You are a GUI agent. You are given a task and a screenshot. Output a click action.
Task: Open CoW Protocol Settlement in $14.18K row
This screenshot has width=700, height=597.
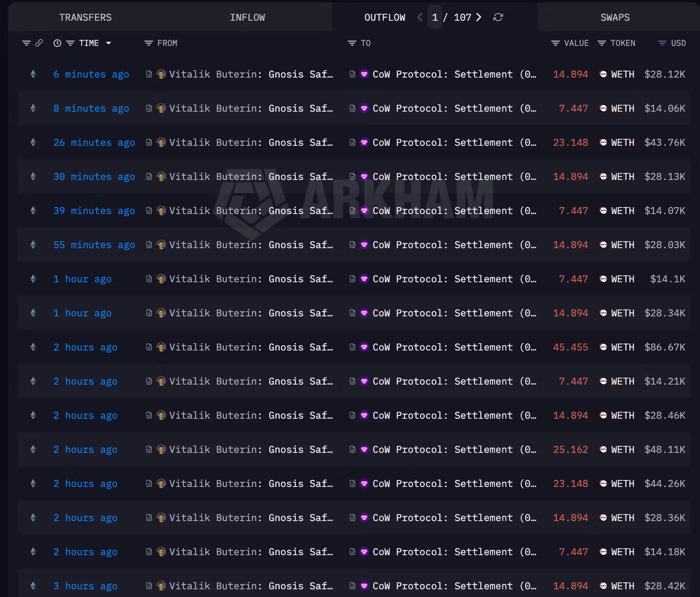point(454,552)
